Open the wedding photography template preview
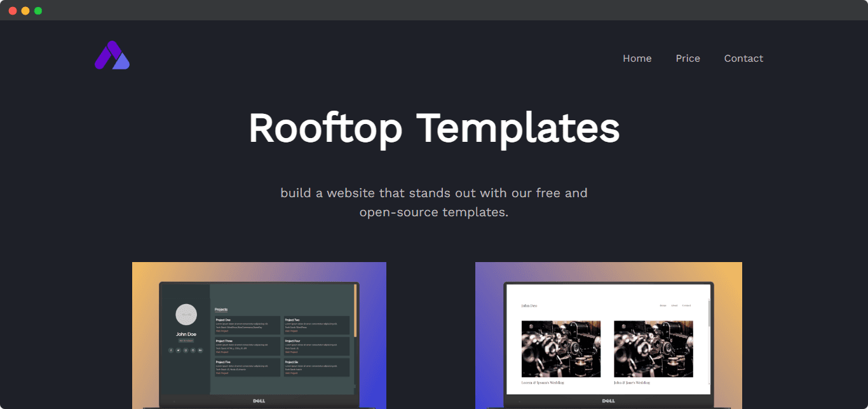The height and width of the screenshot is (409, 868). pos(609,335)
